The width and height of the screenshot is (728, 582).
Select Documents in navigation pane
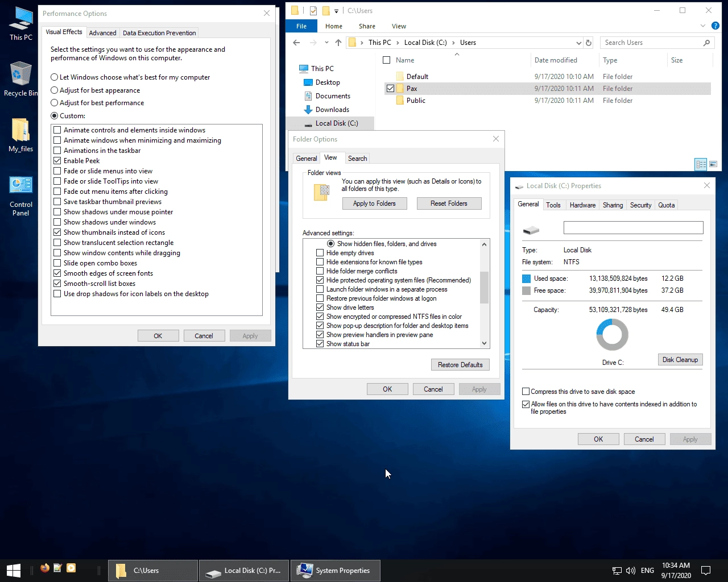pos(333,96)
